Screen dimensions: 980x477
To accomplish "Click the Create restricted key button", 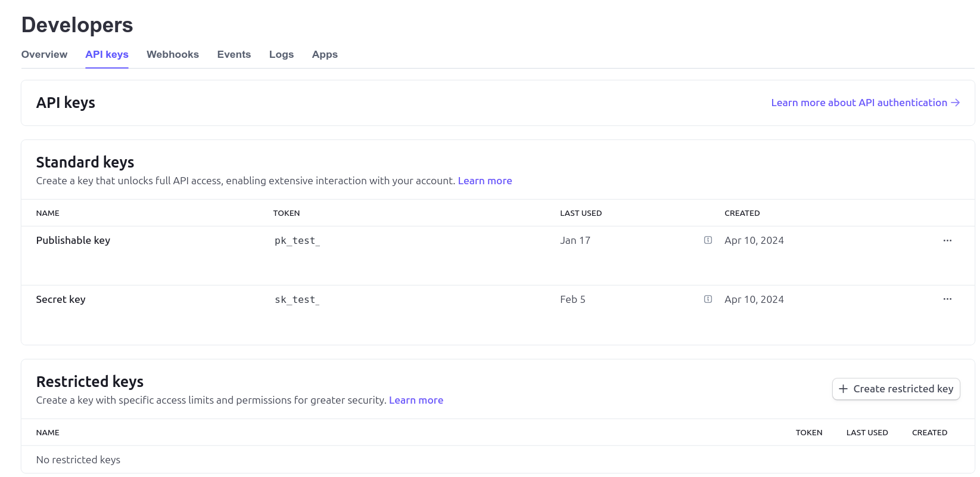I will [895, 389].
